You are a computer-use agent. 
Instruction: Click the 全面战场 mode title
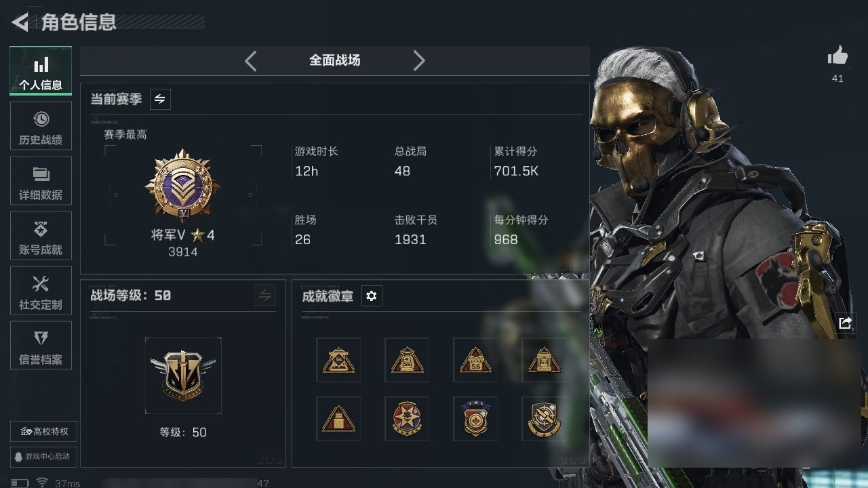pos(335,60)
